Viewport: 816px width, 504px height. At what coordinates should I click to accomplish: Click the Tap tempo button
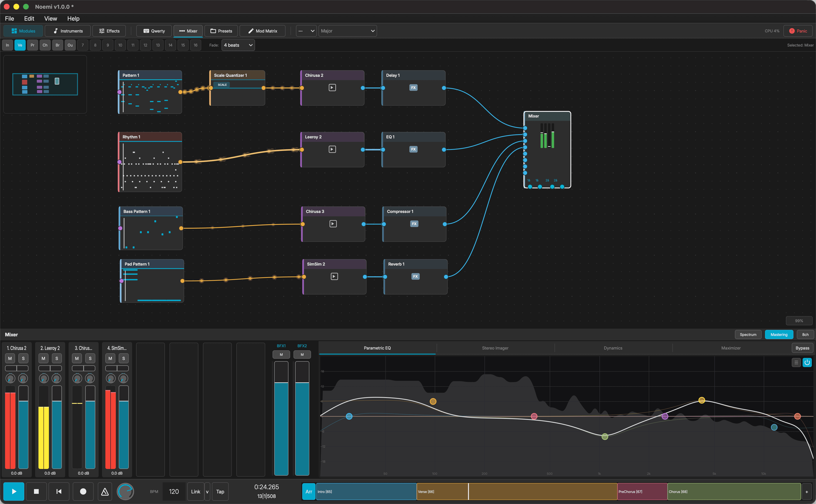(220, 491)
